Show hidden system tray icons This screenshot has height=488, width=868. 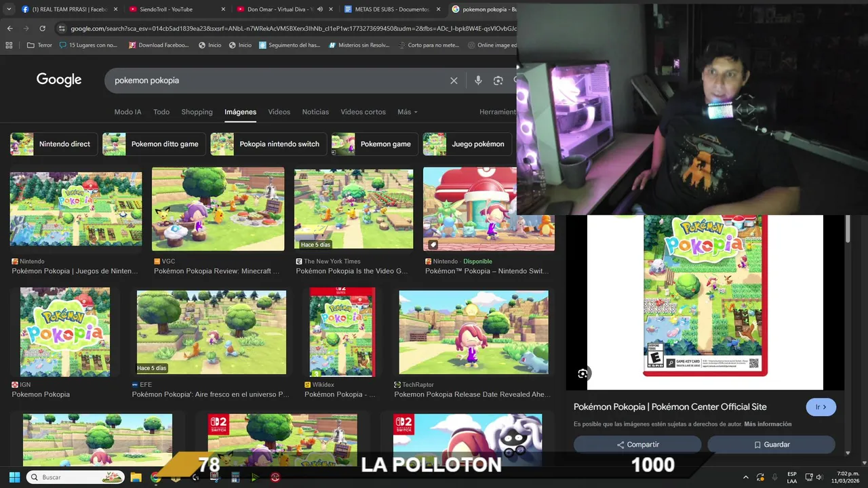tap(746, 477)
